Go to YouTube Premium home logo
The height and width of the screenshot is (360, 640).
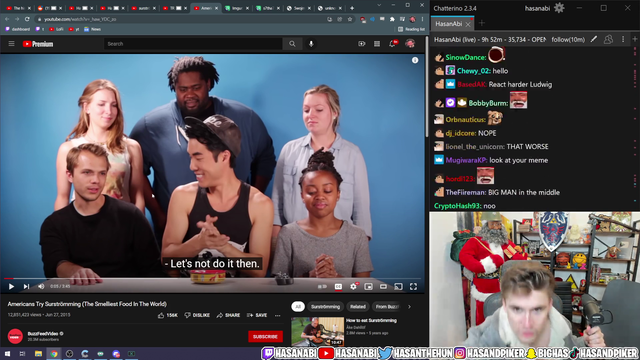tap(38, 44)
